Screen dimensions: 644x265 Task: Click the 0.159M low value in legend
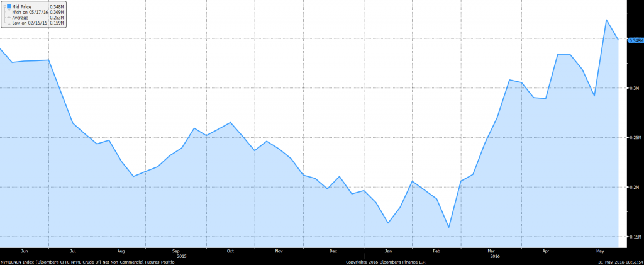tap(57, 23)
